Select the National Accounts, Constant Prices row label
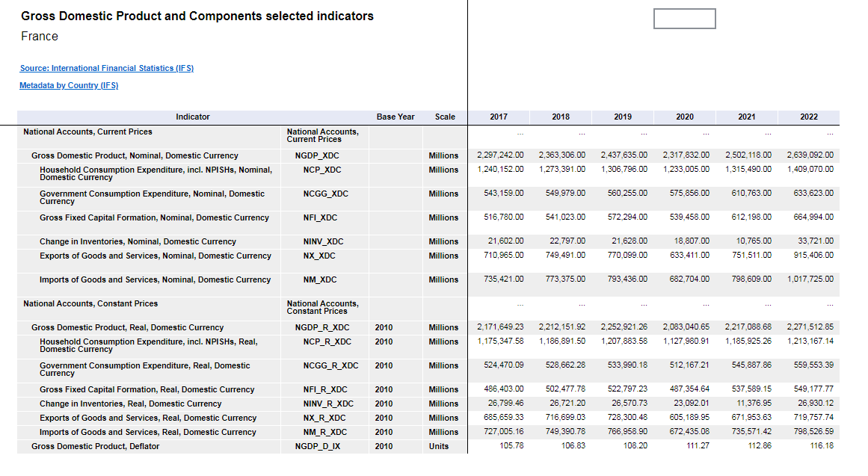Viewport: 868px width, 476px height. tap(90, 303)
